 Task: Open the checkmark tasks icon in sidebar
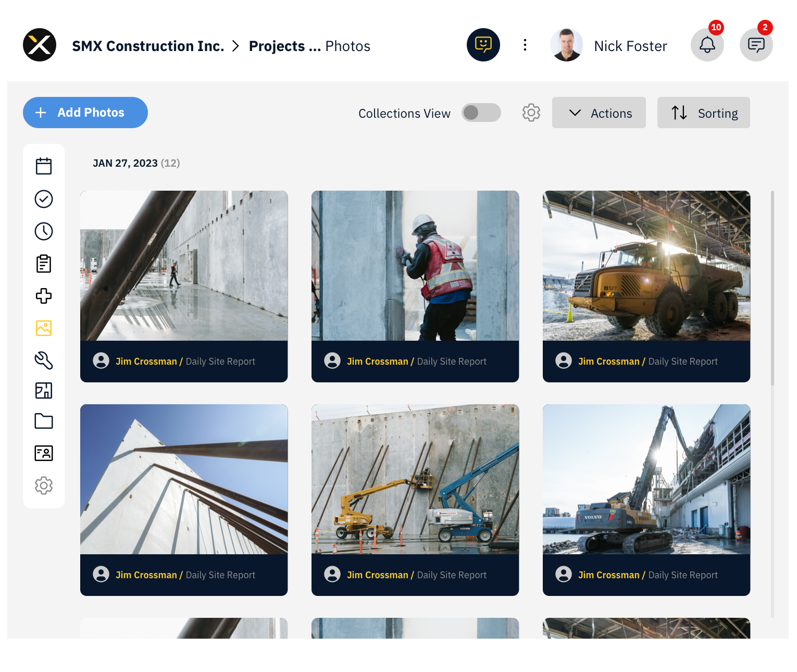coord(44,199)
